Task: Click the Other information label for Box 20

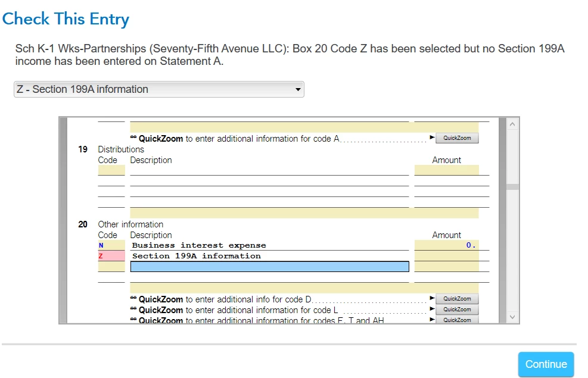Action: click(x=130, y=224)
